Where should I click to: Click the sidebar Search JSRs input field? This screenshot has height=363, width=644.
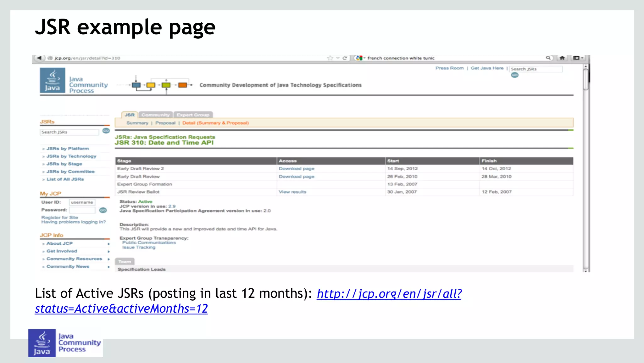point(69,132)
